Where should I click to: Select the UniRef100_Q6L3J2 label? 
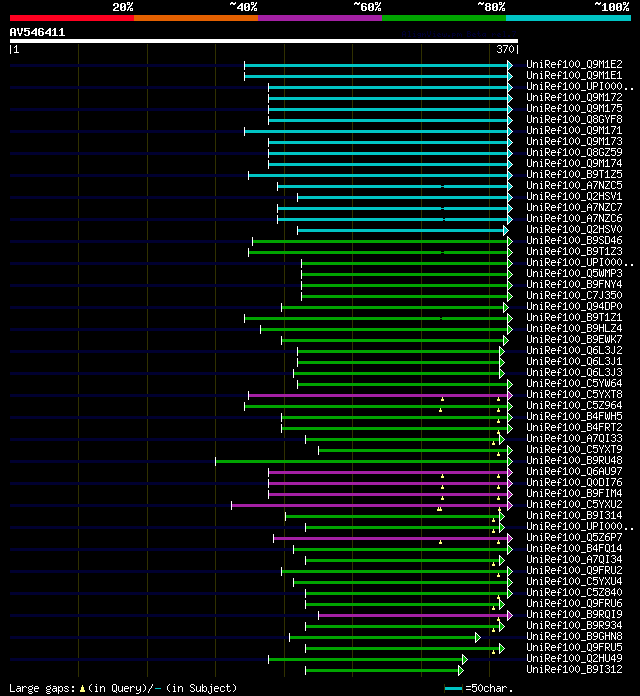574,351
